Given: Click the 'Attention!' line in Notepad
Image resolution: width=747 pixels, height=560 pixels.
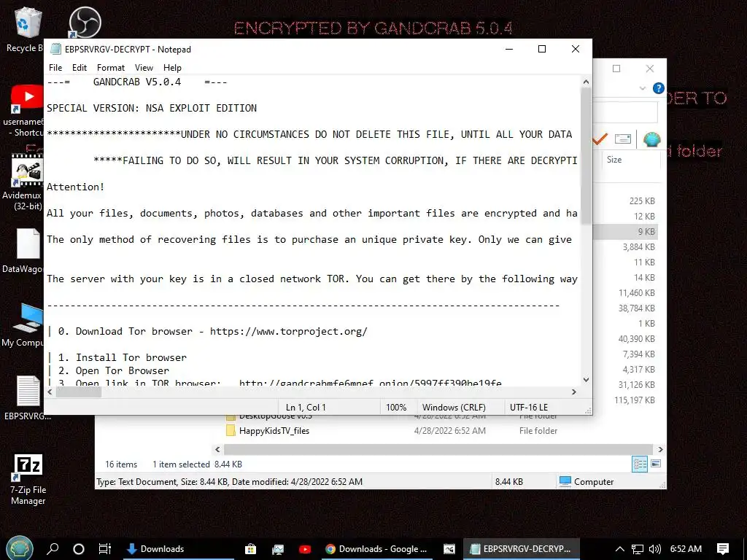Looking at the screenshot, I should tap(75, 187).
